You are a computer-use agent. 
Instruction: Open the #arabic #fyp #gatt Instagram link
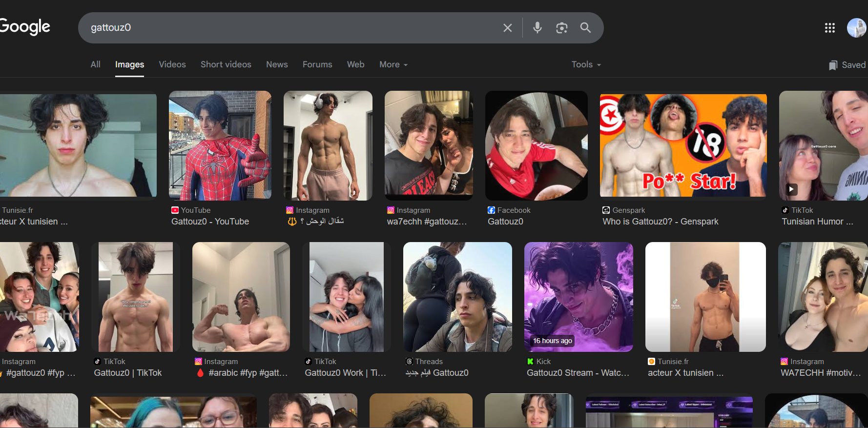coord(242,373)
